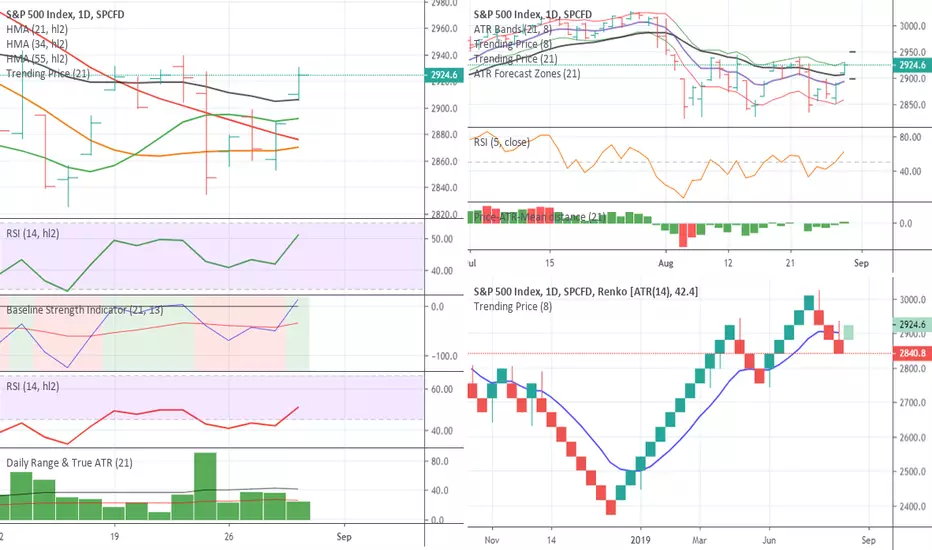
Task: Click the 2400.0 level on Renko price axis
Action: 912,507
